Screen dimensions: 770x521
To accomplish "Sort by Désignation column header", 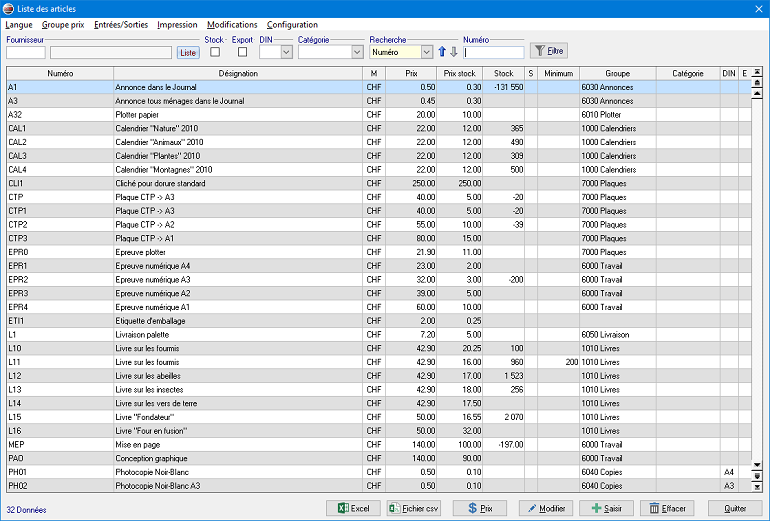I will point(238,73).
